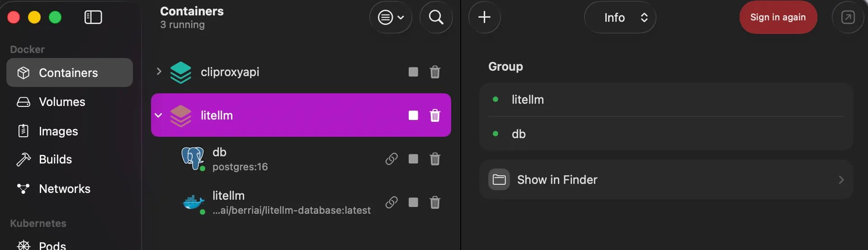Screen dimensions: 868x250
Task: Open the filter and sort dropdown
Action: tap(391, 18)
